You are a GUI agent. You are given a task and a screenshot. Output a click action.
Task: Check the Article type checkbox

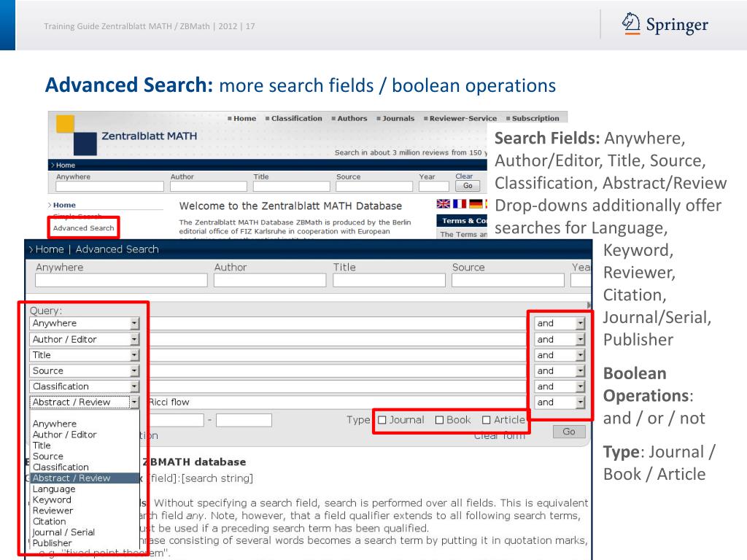[486, 420]
